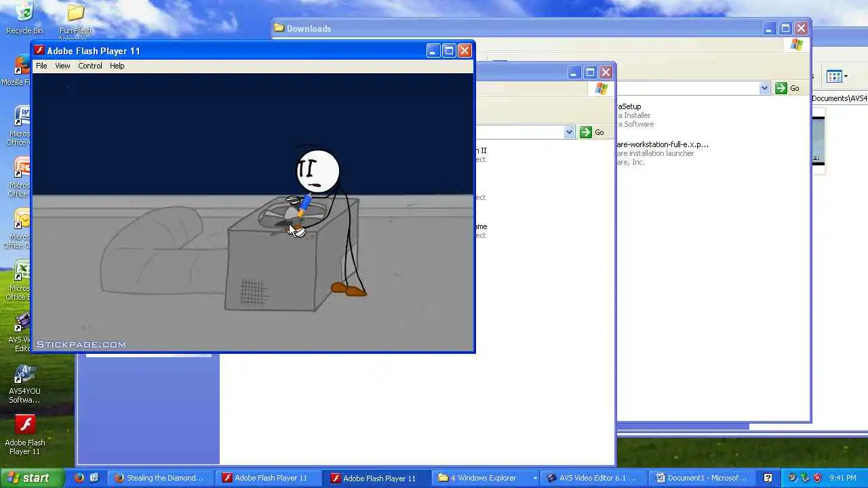Click the first system tray icon
The image size is (868, 488).
point(791,478)
